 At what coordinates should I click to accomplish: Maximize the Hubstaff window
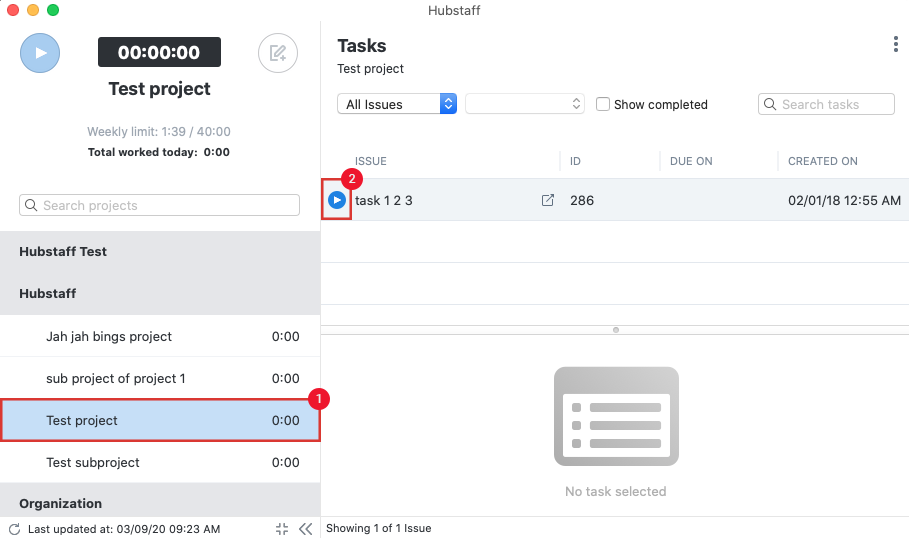[53, 10]
